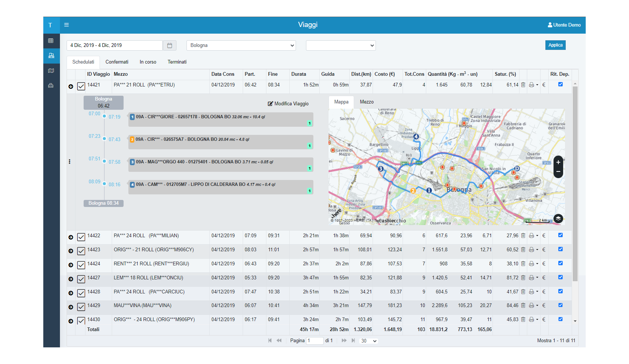629x364 pixels.
Task: Click the hamburger menu icon
Action: coord(67,25)
